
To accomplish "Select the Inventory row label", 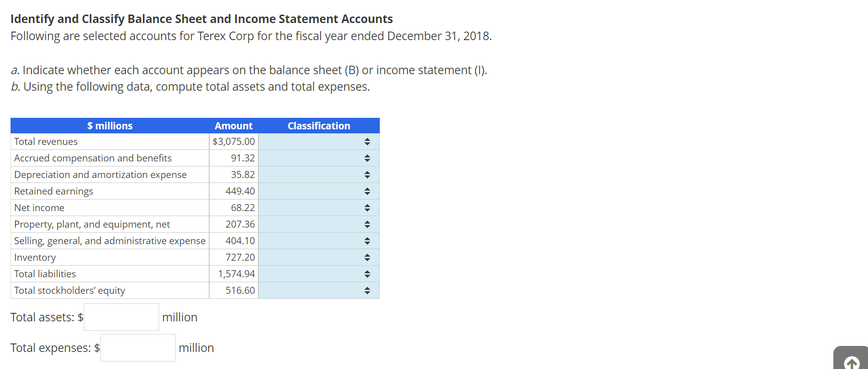I will (35, 257).
